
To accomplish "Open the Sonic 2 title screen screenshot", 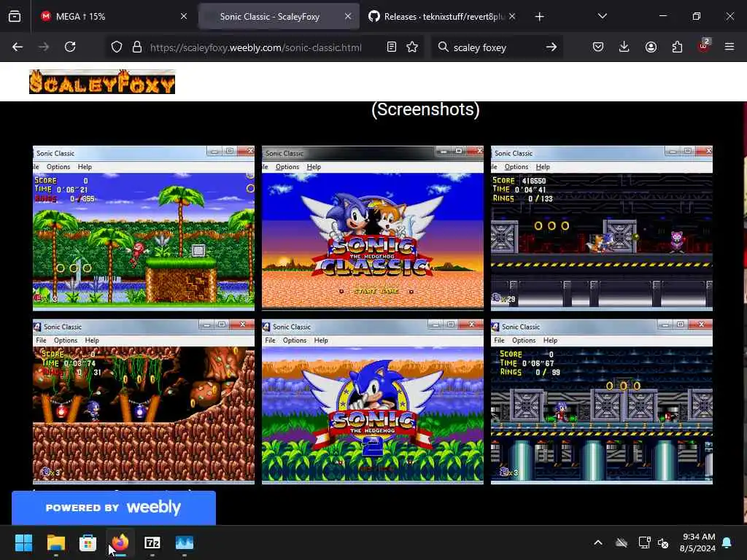I will [373, 402].
